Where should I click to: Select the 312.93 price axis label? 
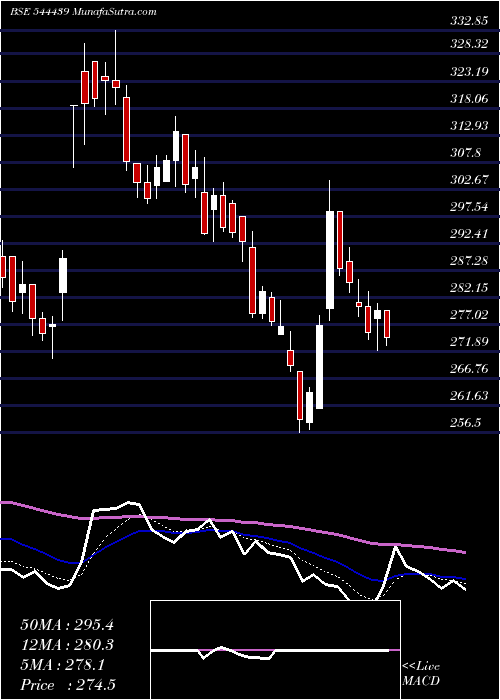coord(468,126)
